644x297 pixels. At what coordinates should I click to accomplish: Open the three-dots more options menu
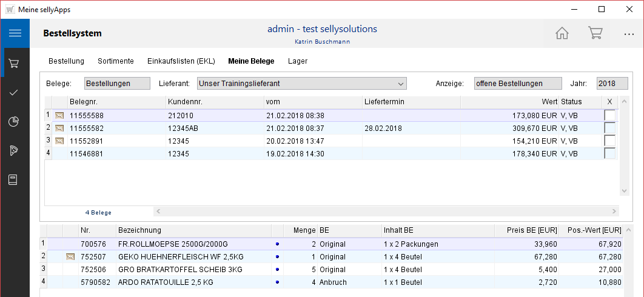pos(628,33)
